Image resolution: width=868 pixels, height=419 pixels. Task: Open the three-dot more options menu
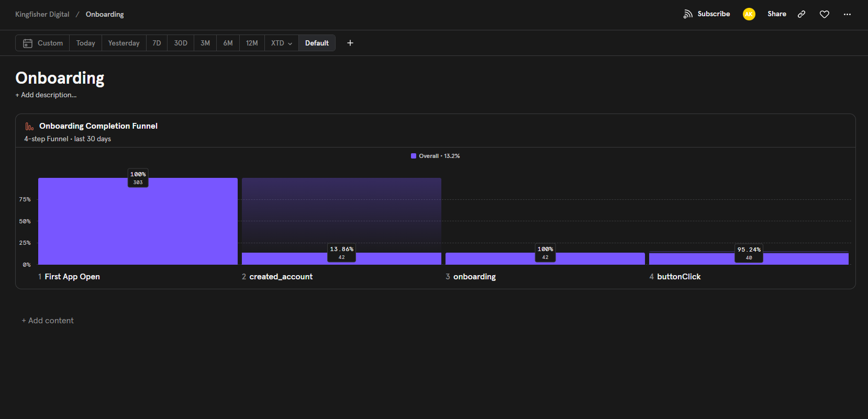point(847,14)
